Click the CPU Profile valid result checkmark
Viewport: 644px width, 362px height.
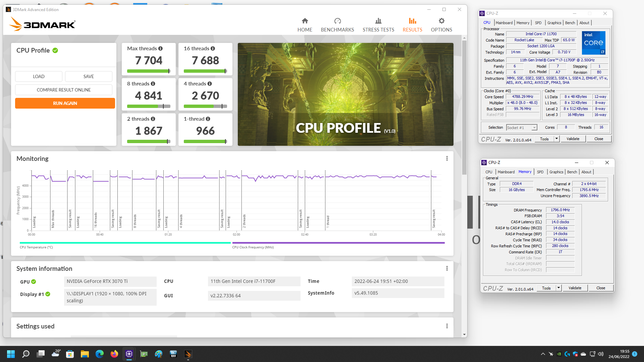(55, 51)
